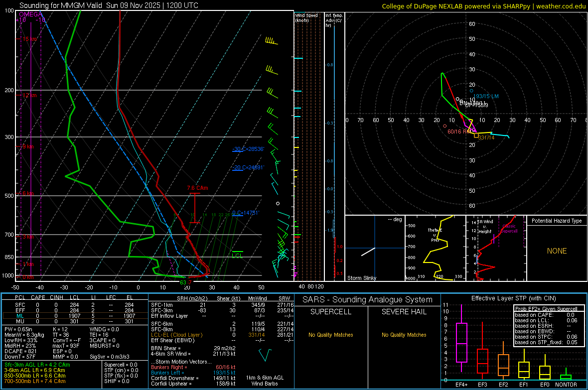The image size is (588, 390).
Task: Select the SFC parcel row
Action: [75, 305]
